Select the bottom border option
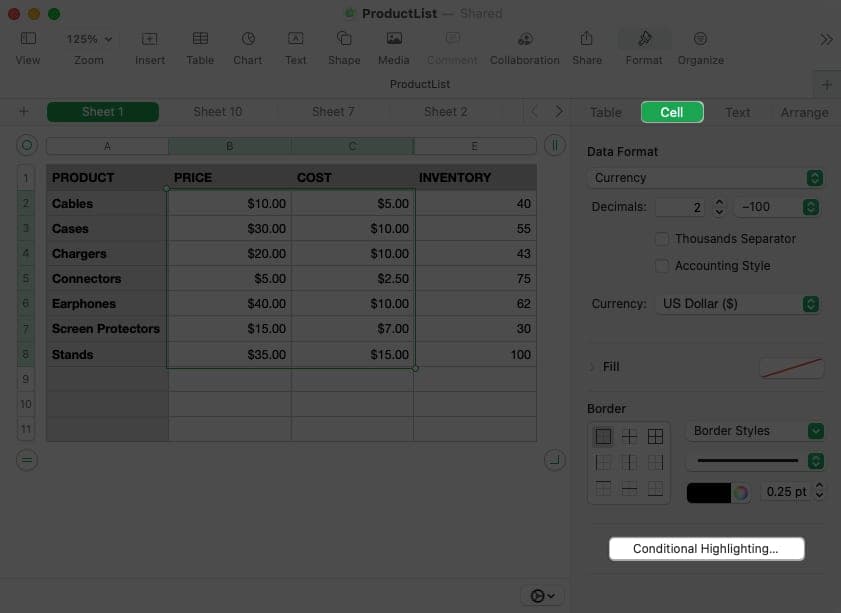The width and height of the screenshot is (841, 613). pos(655,488)
